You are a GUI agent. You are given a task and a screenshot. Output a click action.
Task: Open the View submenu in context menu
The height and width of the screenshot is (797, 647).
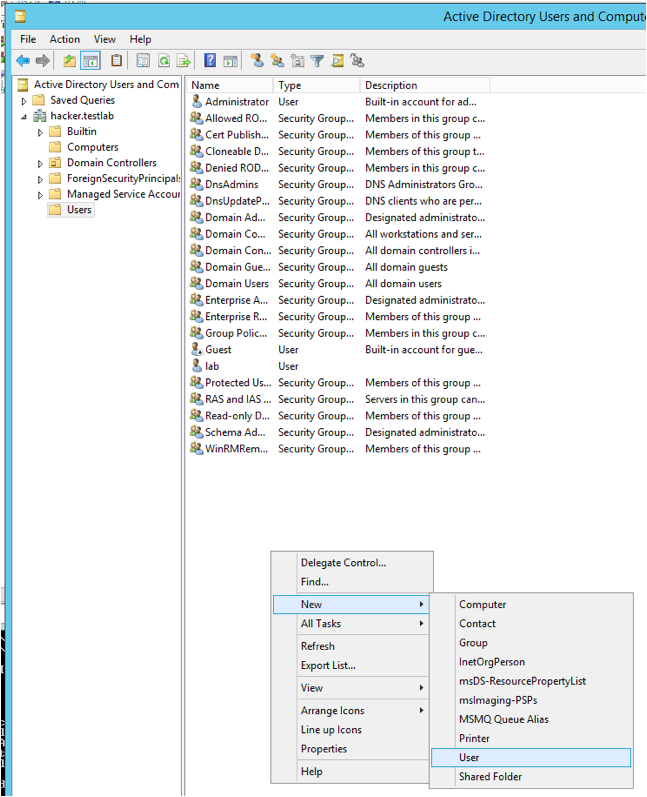pos(351,688)
